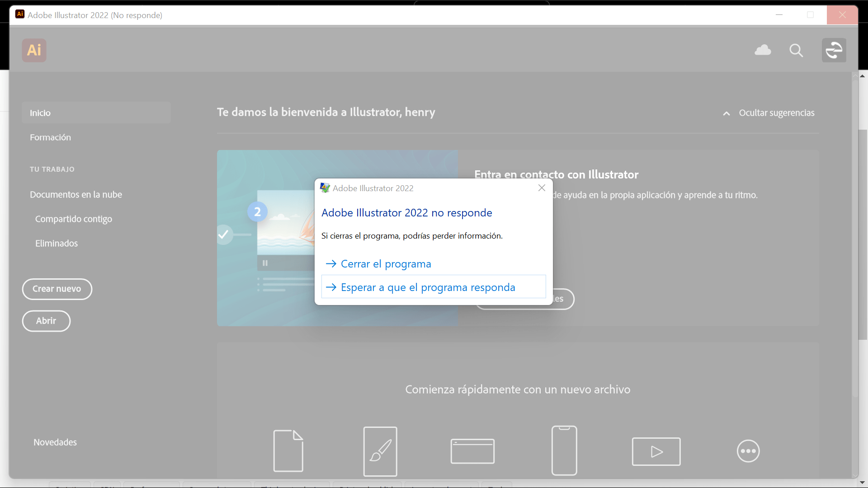Choose Cerrar el programa in the dialog
The width and height of the screenshot is (868, 488).
pos(386,264)
